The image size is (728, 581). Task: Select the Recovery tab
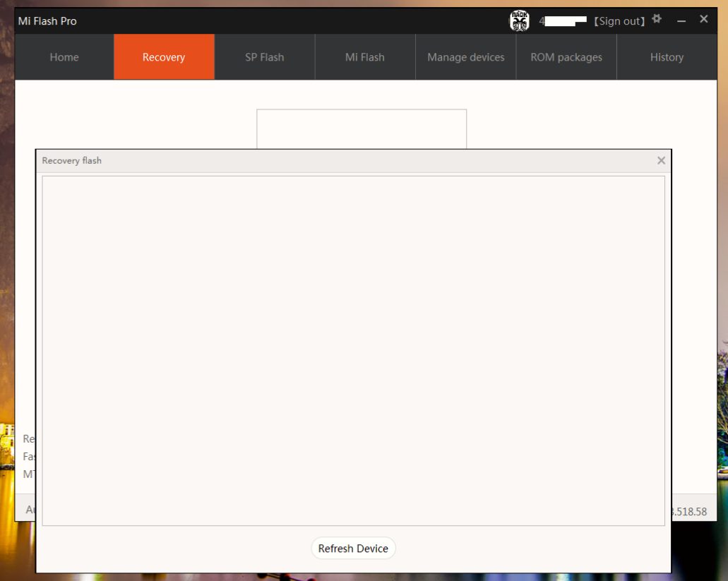pos(164,57)
